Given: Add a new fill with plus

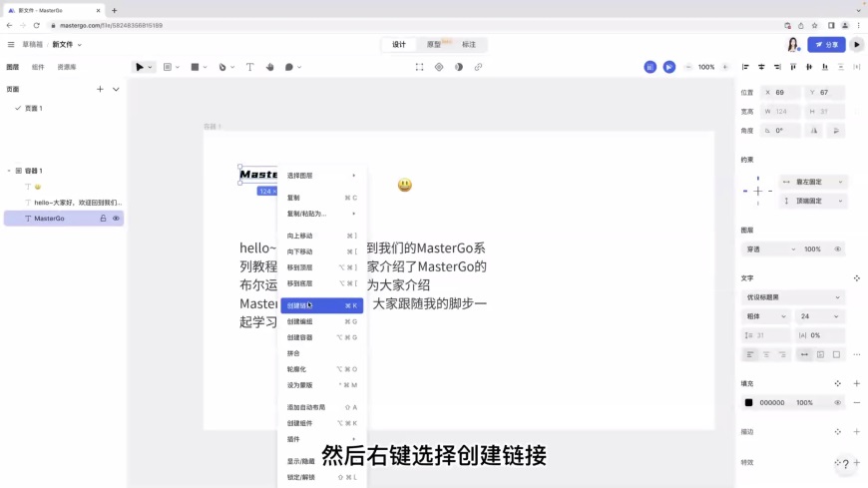Looking at the screenshot, I should 857,383.
